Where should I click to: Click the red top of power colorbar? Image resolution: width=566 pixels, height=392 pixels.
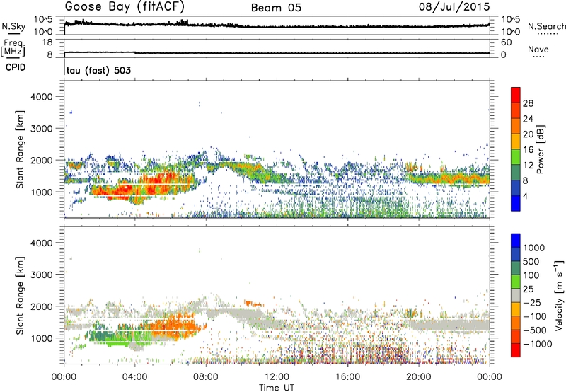pyautogui.click(x=516, y=96)
